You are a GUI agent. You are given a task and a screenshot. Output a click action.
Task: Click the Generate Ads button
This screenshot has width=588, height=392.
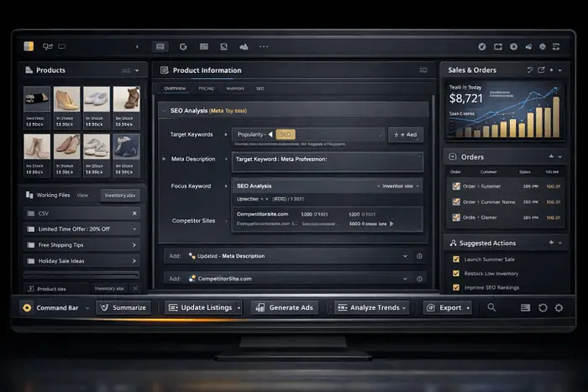[284, 308]
